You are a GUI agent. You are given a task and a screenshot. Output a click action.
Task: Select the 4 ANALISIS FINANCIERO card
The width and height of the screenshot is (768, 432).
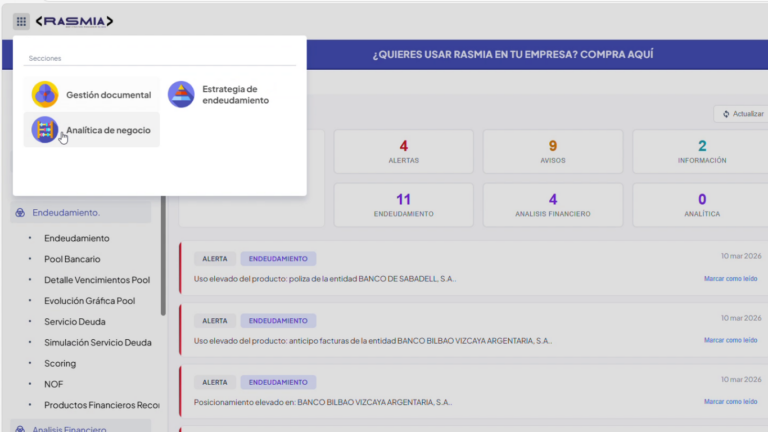[553, 205]
